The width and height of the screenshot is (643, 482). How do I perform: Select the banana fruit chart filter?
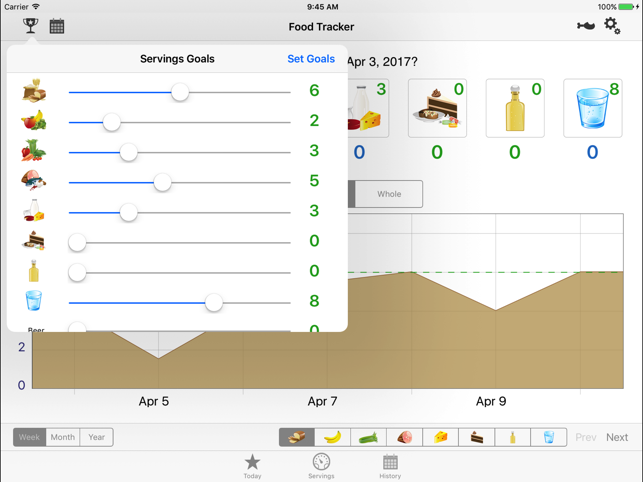click(x=333, y=437)
